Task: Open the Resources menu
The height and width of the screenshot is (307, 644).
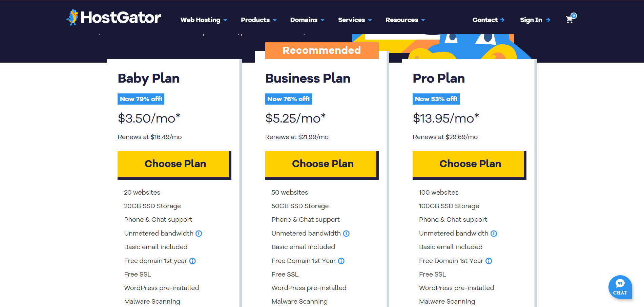Action: [x=405, y=20]
